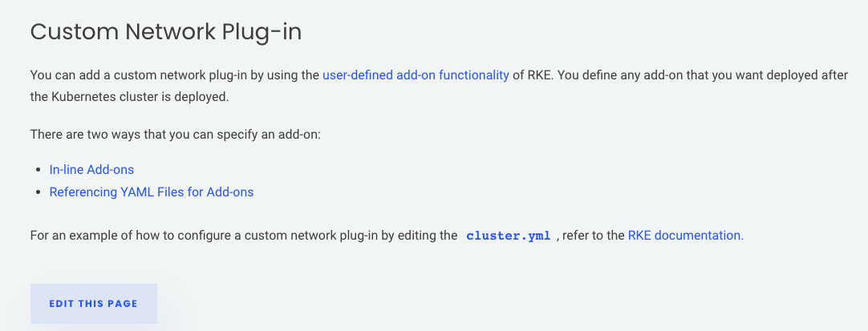Viewport: 868px width, 331px height.
Task: Click ', refer to the' text before RKE link
Action: 590,236
